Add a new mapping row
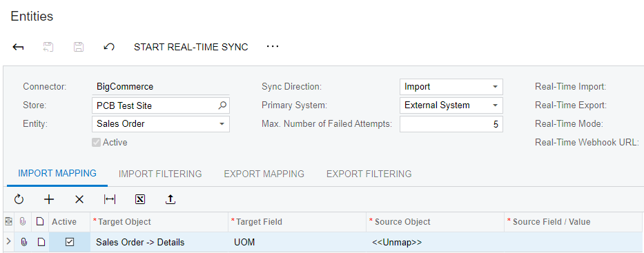The width and height of the screenshot is (644, 253). pyautogui.click(x=49, y=199)
